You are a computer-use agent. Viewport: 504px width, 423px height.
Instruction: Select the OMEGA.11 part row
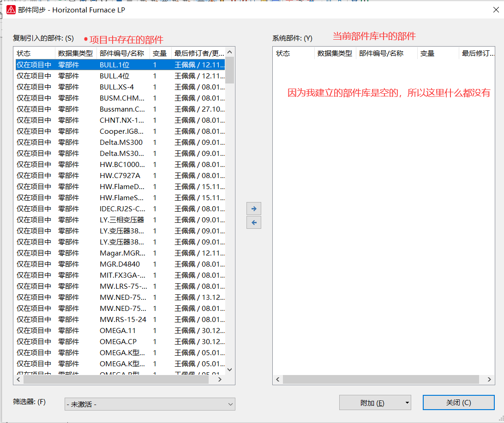click(x=120, y=331)
